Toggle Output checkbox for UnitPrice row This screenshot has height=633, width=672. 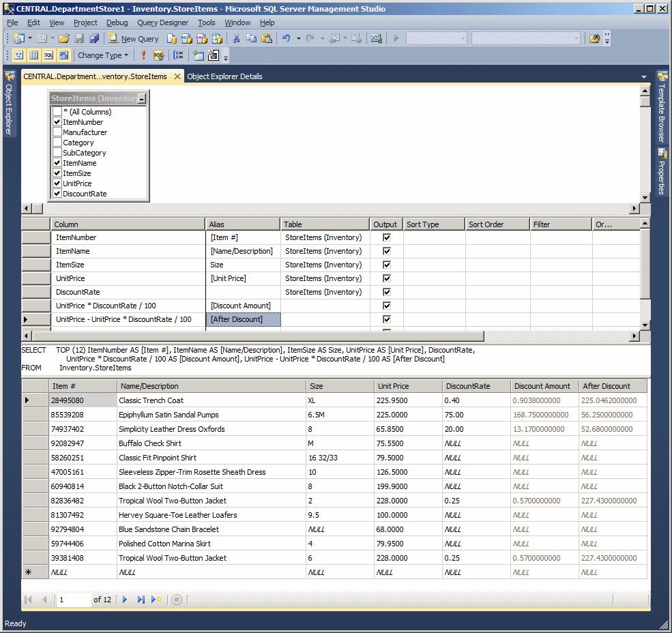[387, 278]
